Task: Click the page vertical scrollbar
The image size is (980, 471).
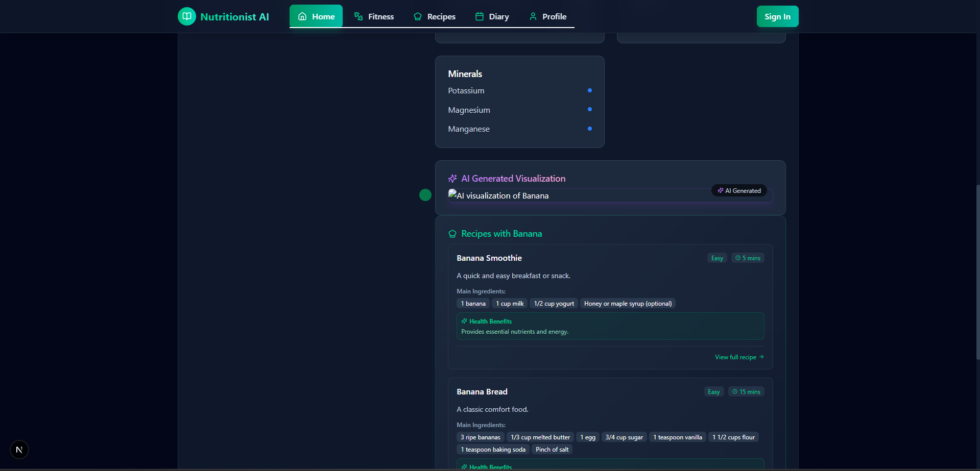Action: tap(977, 272)
